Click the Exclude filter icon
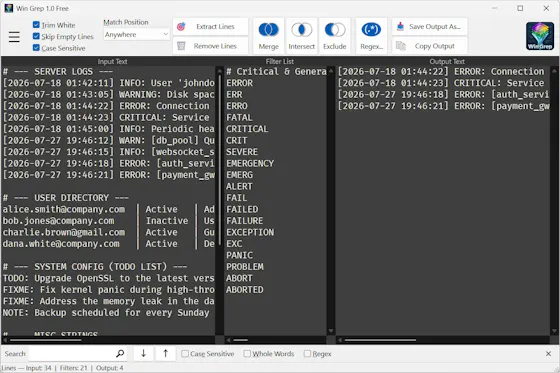Viewport: 560px width, 373px height. tap(335, 36)
